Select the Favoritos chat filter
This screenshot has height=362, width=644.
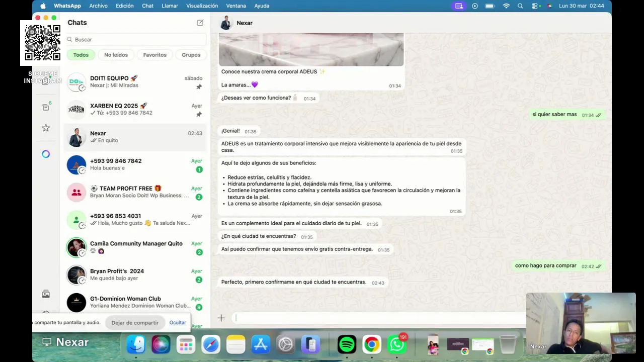pyautogui.click(x=155, y=55)
